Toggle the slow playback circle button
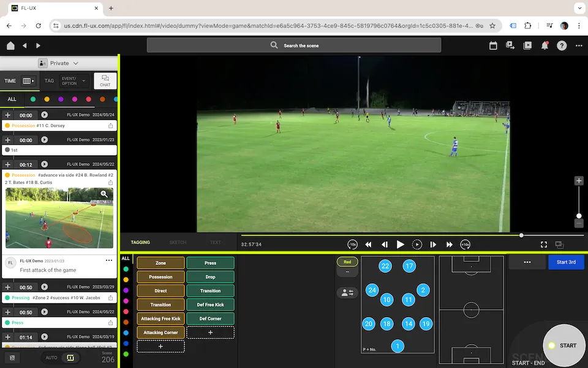This screenshot has height=368, width=588. [x=417, y=245]
